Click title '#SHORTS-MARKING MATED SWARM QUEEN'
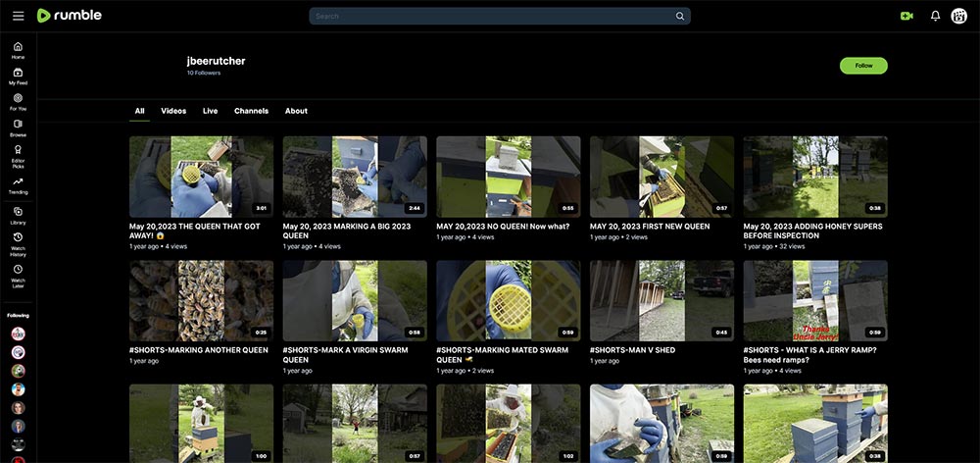 503,355
